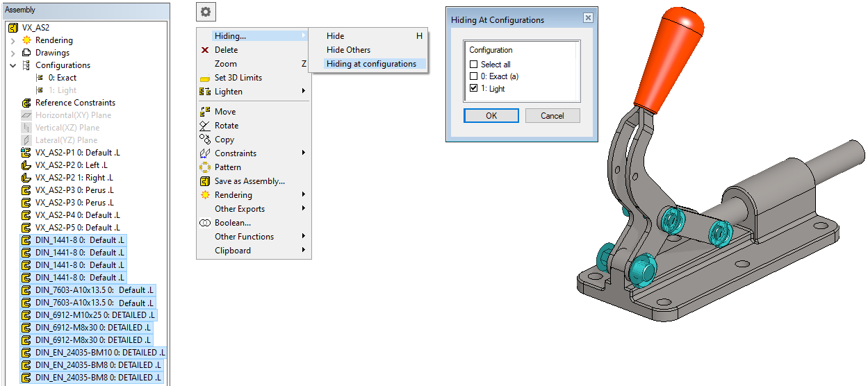Collapse the Configurations tree node
Viewport: 868px width, 386px height.
[13, 65]
